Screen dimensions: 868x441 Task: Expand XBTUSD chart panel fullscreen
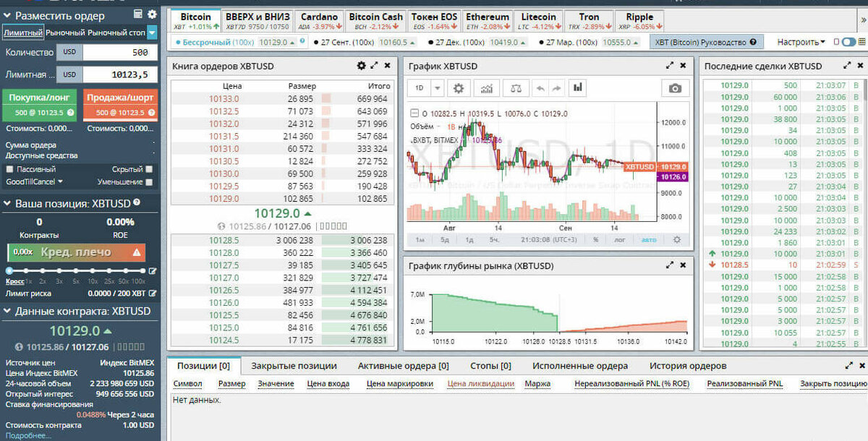[670, 66]
